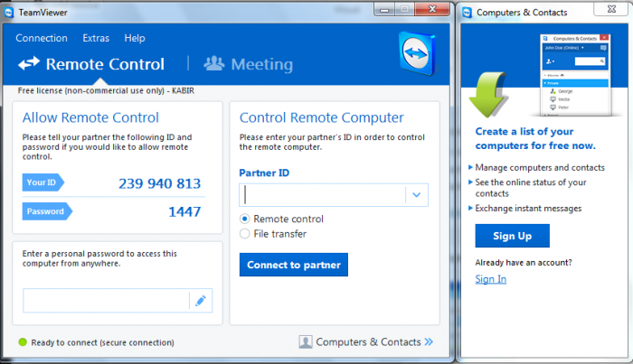The image size is (633, 364).
Task: Open the Help menu
Action: coord(135,38)
